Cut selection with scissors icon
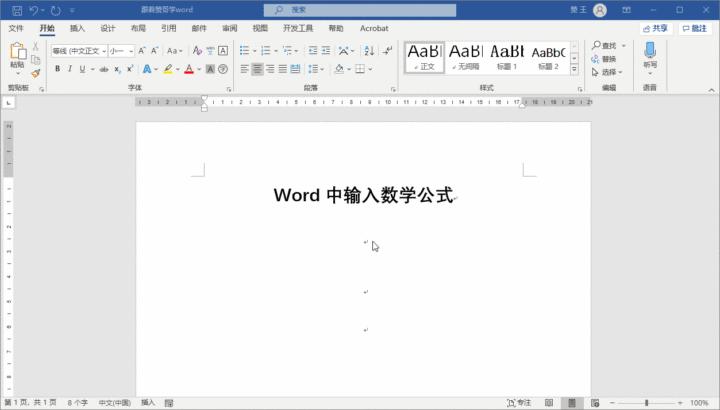This screenshot has height=410, width=720. coord(36,46)
